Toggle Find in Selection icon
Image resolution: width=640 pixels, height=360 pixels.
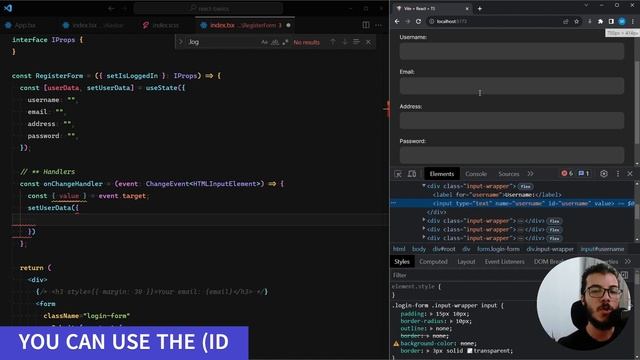[x=356, y=42]
